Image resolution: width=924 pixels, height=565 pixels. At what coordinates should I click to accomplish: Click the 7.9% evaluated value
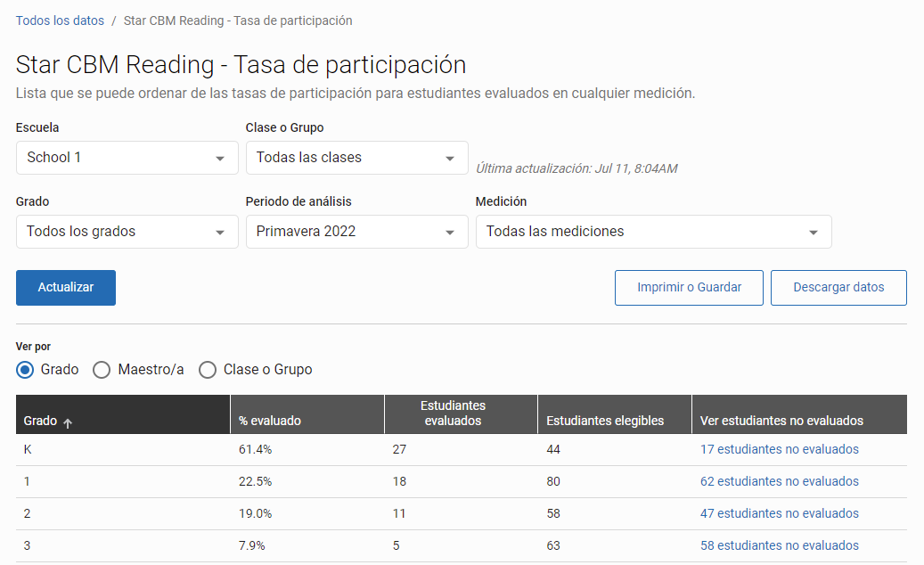tap(251, 545)
